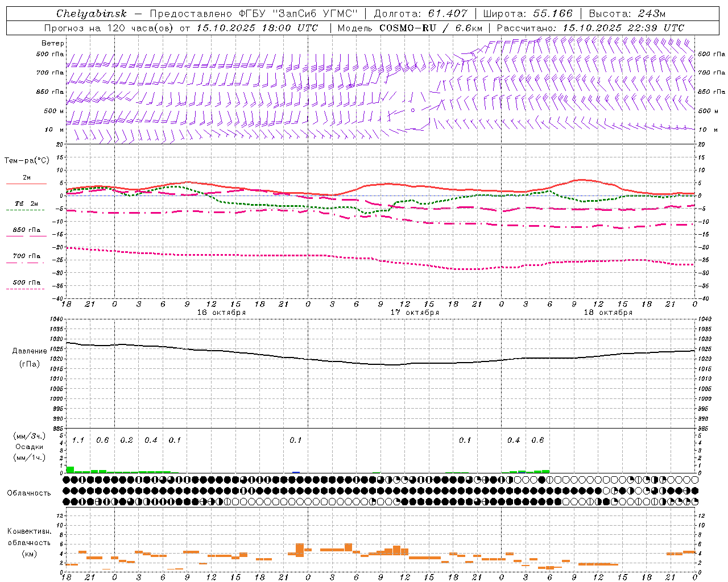Click the 'Облачность' cloud cover label
This screenshot has width=728, height=582.
pyautogui.click(x=29, y=493)
